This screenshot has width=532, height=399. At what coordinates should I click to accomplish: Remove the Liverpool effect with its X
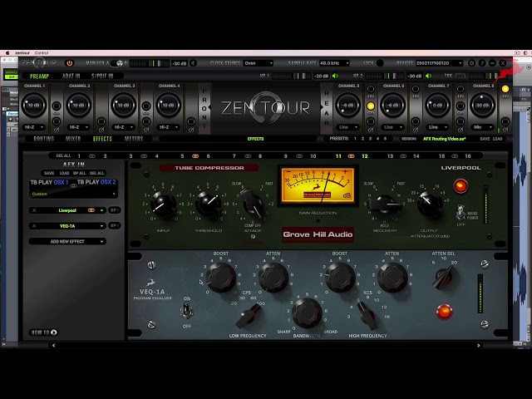click(x=34, y=210)
